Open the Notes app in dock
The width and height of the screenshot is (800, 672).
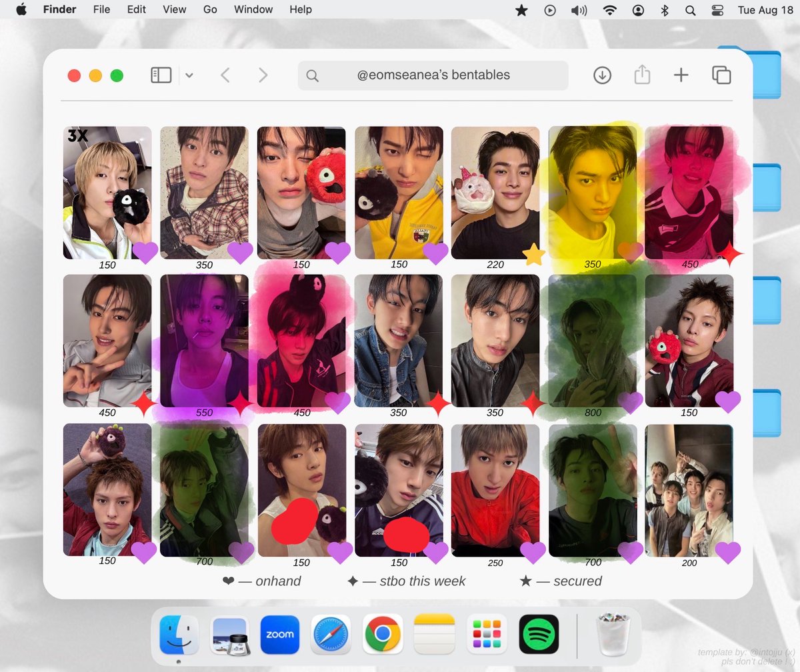coord(434,634)
